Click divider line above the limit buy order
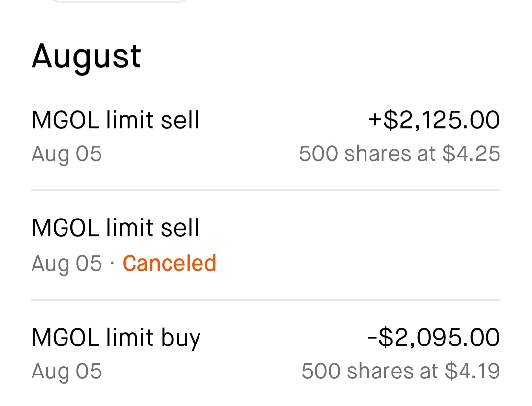The image size is (532, 406). [x=266, y=300]
